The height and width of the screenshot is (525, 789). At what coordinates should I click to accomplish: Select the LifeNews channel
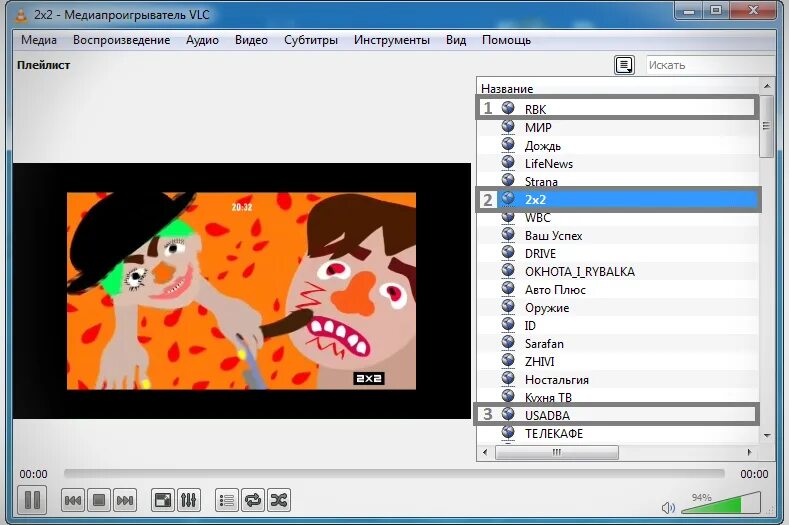click(618, 164)
